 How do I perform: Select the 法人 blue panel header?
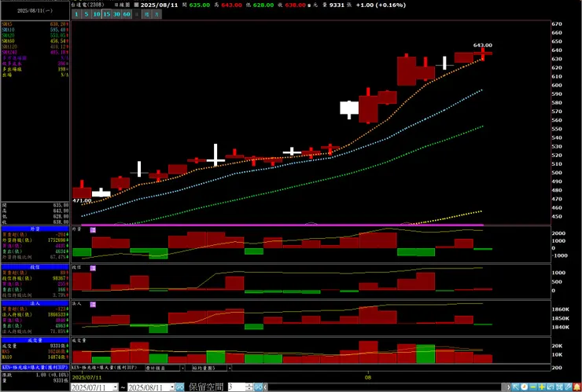35,303
